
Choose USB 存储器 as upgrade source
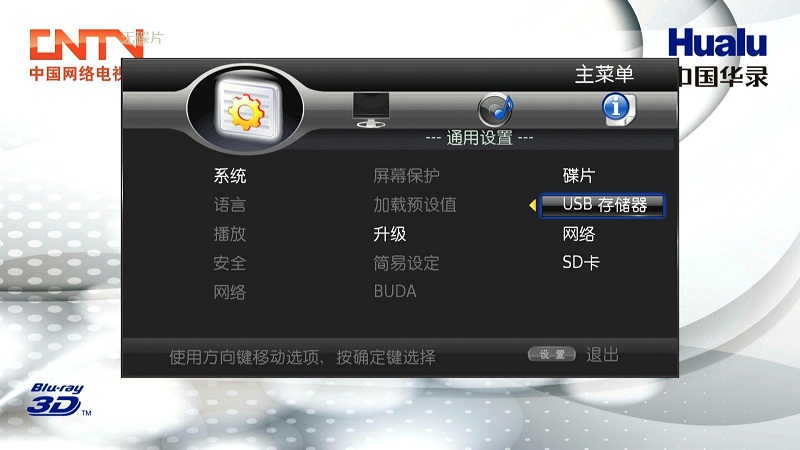[x=603, y=205]
